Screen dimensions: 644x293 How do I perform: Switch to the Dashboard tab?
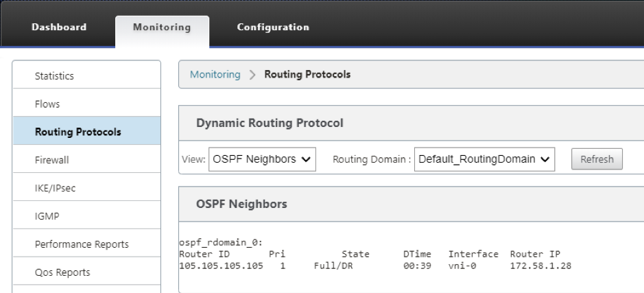(59, 27)
